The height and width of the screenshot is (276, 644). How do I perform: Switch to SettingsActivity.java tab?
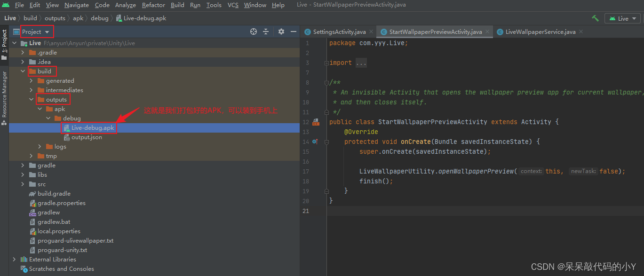[x=339, y=32]
